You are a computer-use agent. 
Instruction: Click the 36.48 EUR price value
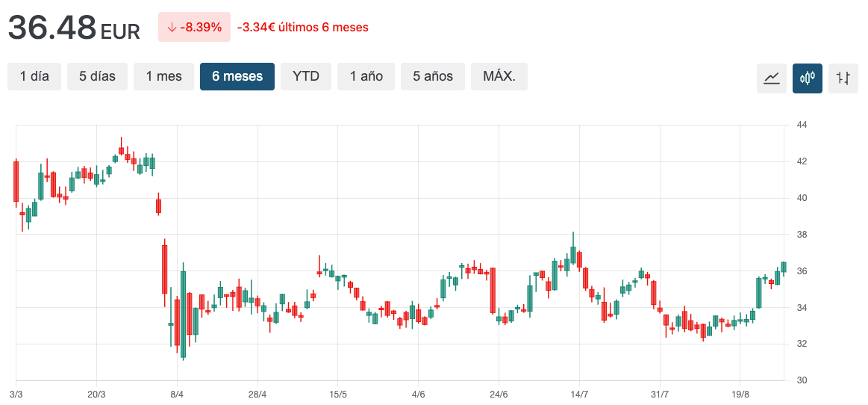pyautogui.click(x=74, y=28)
